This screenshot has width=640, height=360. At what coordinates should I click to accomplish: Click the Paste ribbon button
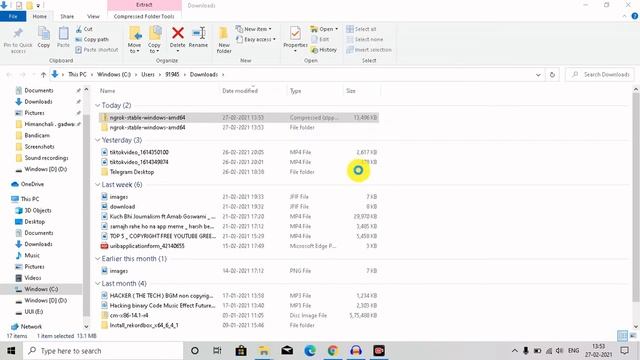(x=63, y=38)
